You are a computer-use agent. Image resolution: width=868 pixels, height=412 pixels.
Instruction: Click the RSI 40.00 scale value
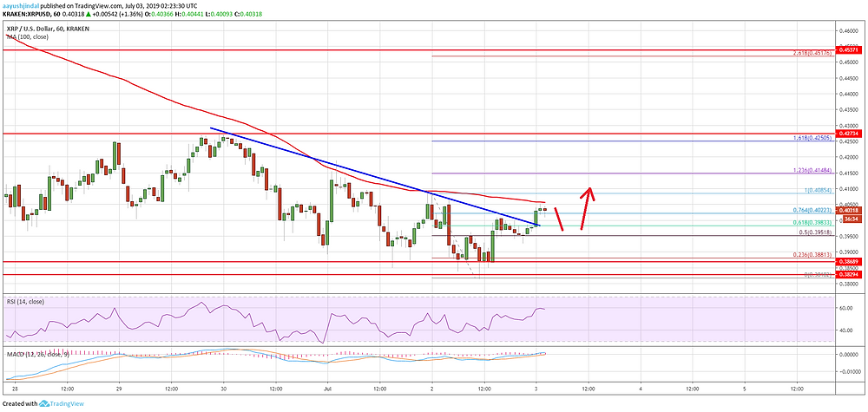[x=845, y=330]
